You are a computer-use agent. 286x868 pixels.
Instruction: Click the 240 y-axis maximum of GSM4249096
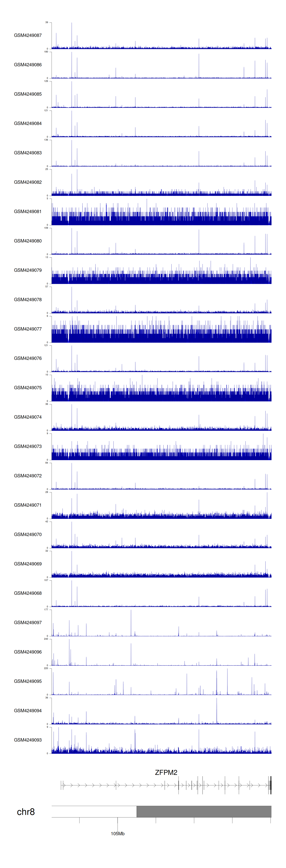(46, 639)
